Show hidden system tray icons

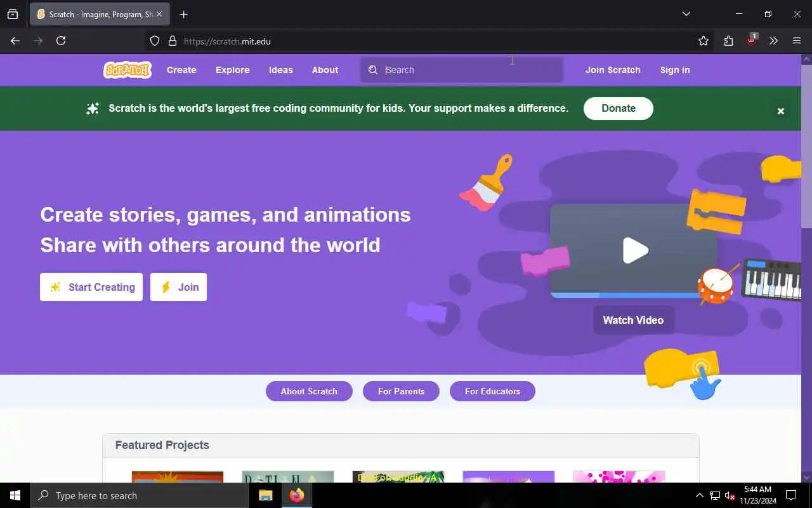(x=700, y=495)
